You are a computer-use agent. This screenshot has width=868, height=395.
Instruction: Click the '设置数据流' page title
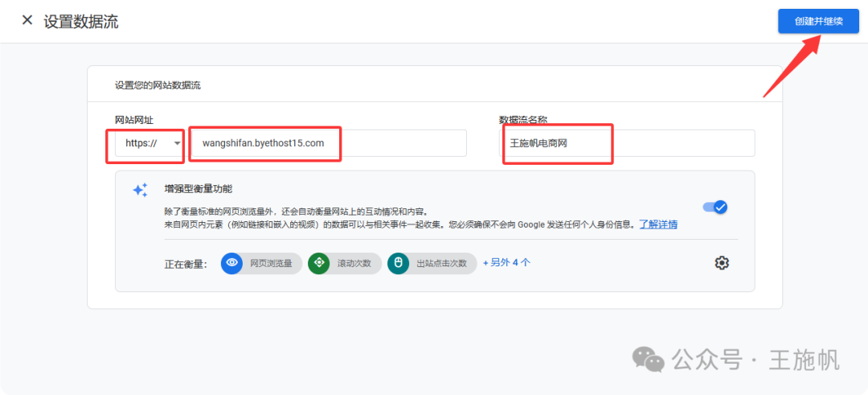(x=81, y=22)
